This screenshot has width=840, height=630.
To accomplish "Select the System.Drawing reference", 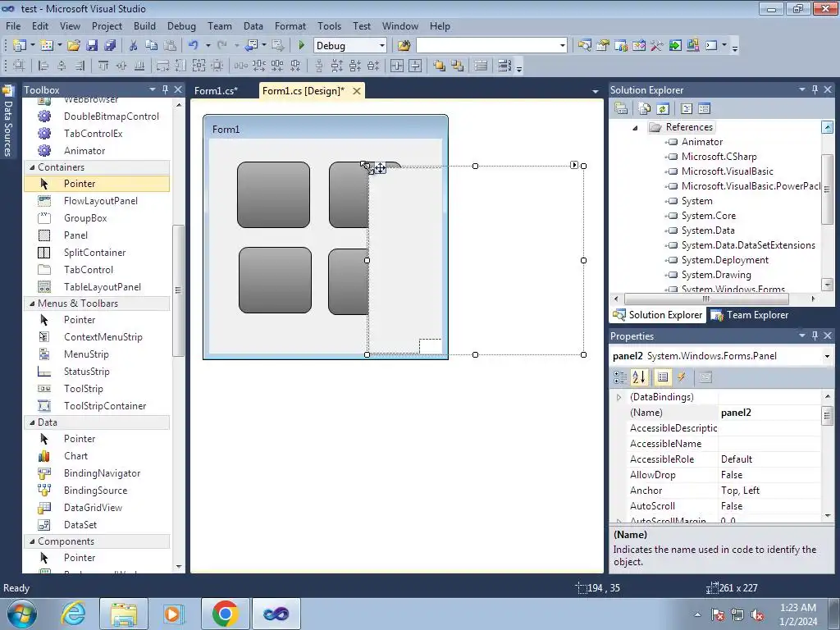I will [716, 275].
